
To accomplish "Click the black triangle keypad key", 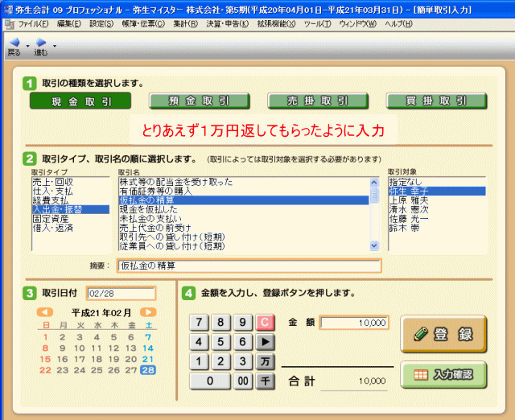I will pos(265,342).
